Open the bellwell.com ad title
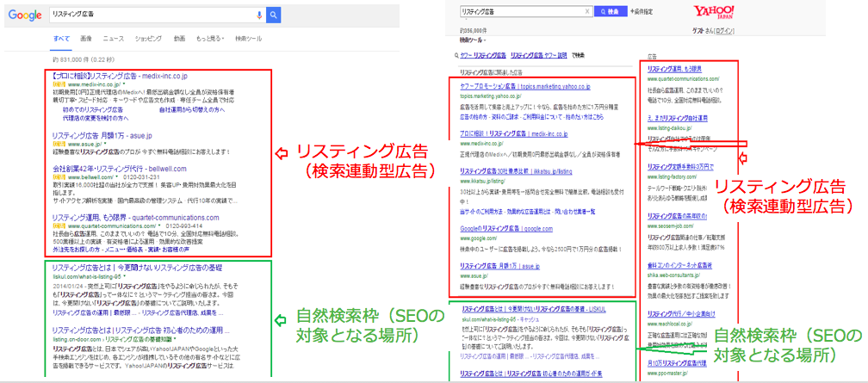This screenshot has width=868, height=383. coord(119,168)
